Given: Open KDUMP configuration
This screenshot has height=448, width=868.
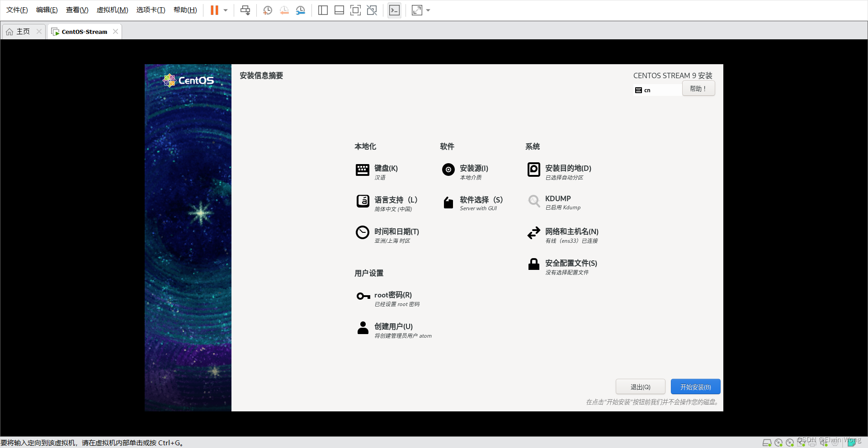Looking at the screenshot, I should tap(554, 203).
